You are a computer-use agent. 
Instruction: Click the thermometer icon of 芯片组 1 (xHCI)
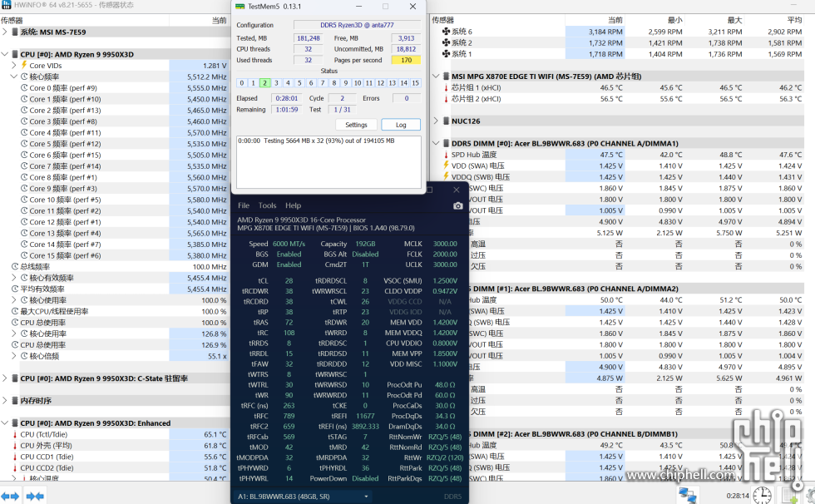tap(446, 87)
